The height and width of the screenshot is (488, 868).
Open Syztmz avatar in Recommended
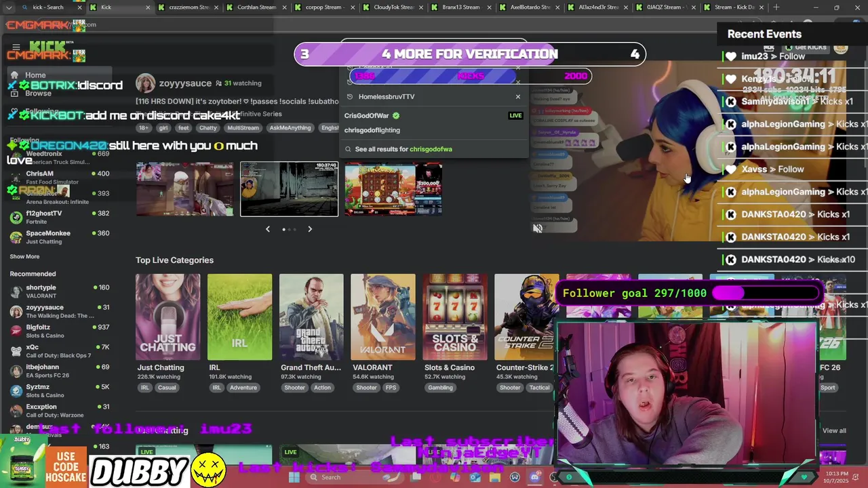(x=16, y=391)
